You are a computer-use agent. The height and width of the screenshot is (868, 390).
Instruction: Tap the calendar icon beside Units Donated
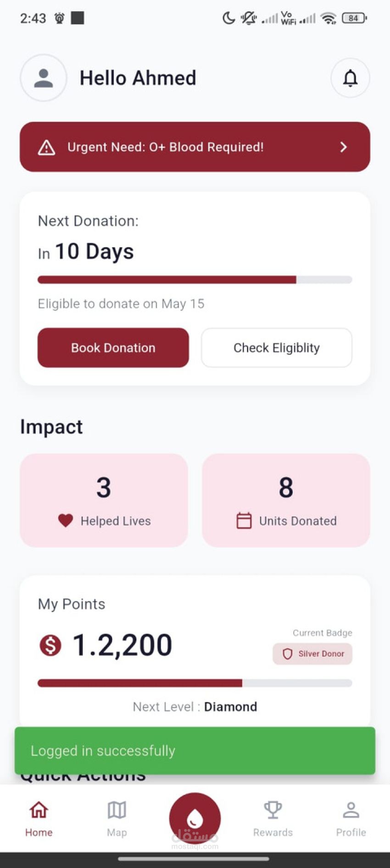[244, 520]
